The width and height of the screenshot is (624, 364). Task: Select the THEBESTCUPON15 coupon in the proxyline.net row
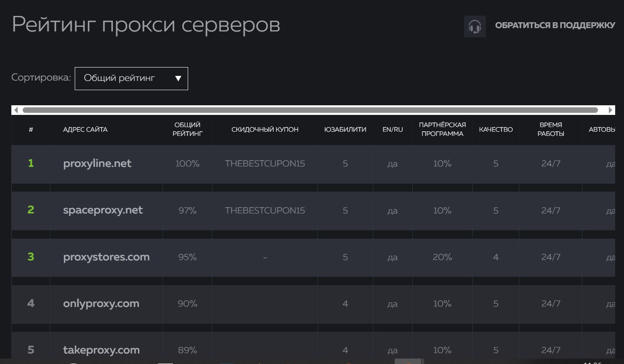(265, 164)
